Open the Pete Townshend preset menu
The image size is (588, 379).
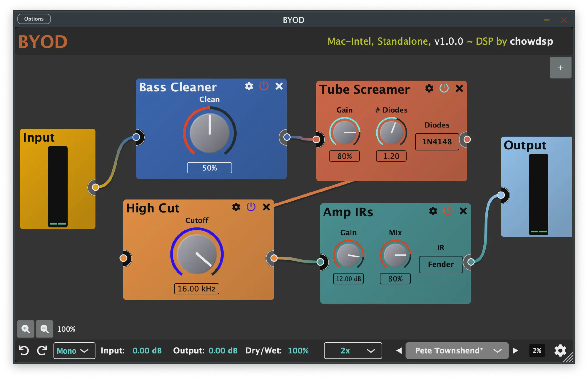(x=457, y=351)
